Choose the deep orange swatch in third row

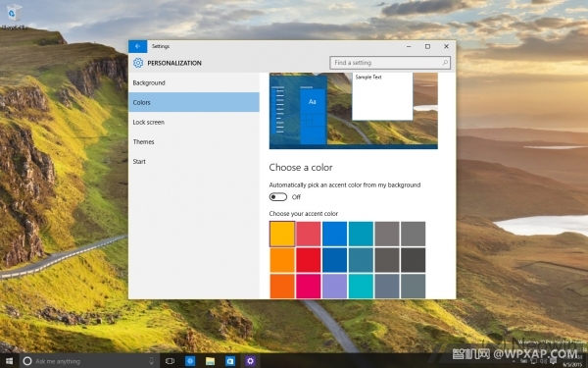(282, 287)
